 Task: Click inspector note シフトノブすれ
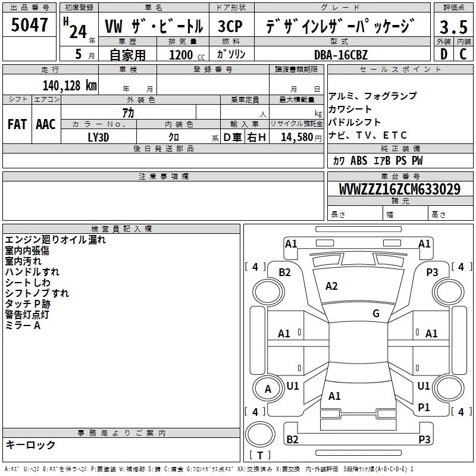[37, 293]
